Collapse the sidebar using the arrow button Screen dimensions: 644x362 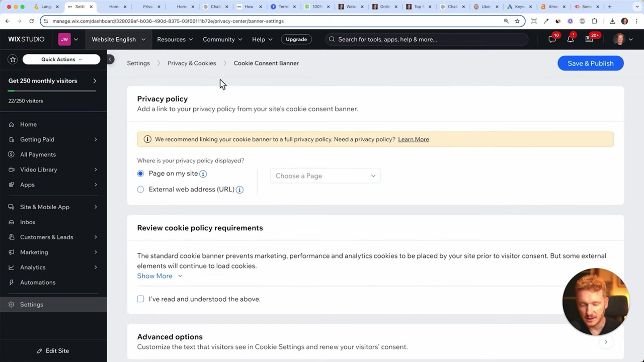tap(110, 59)
